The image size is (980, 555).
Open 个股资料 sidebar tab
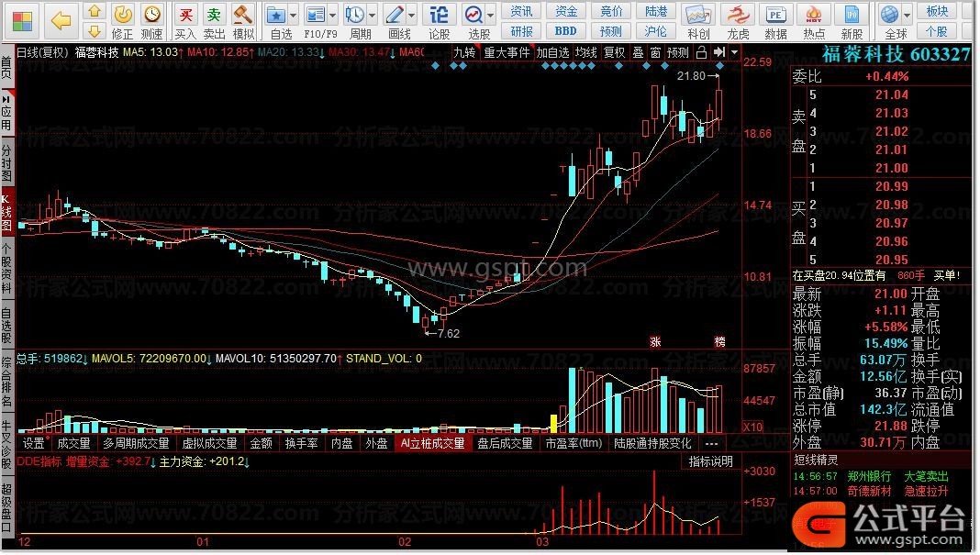point(6,269)
